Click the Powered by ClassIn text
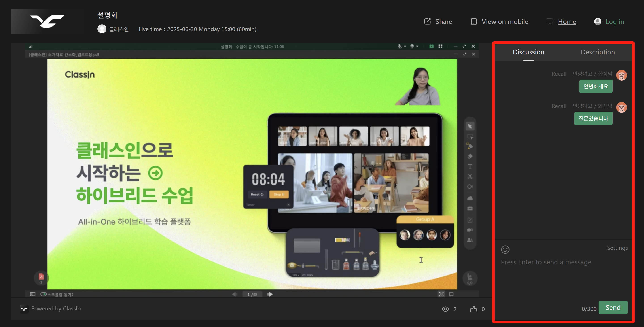Viewport: 644px width, 327px height. 56,308
